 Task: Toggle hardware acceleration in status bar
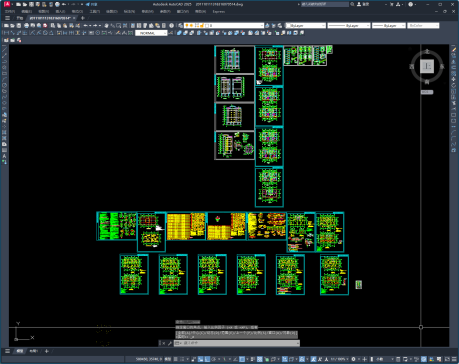click(x=424, y=359)
